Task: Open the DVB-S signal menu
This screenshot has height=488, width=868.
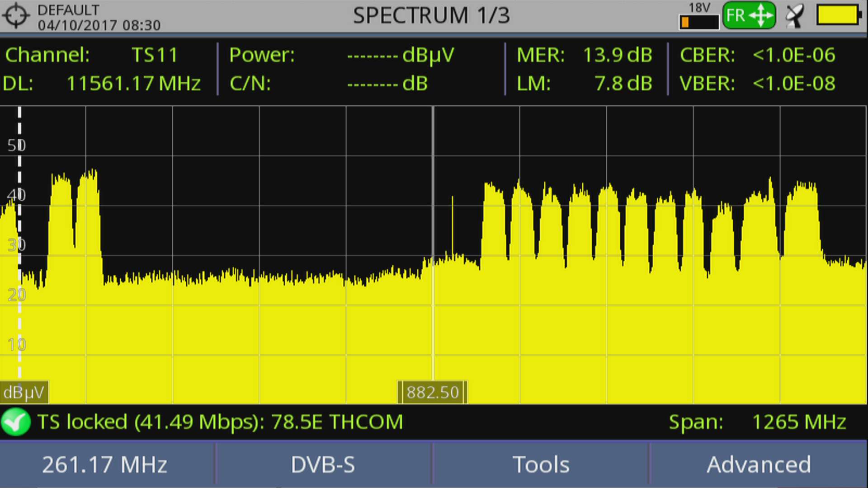Action: (x=323, y=465)
